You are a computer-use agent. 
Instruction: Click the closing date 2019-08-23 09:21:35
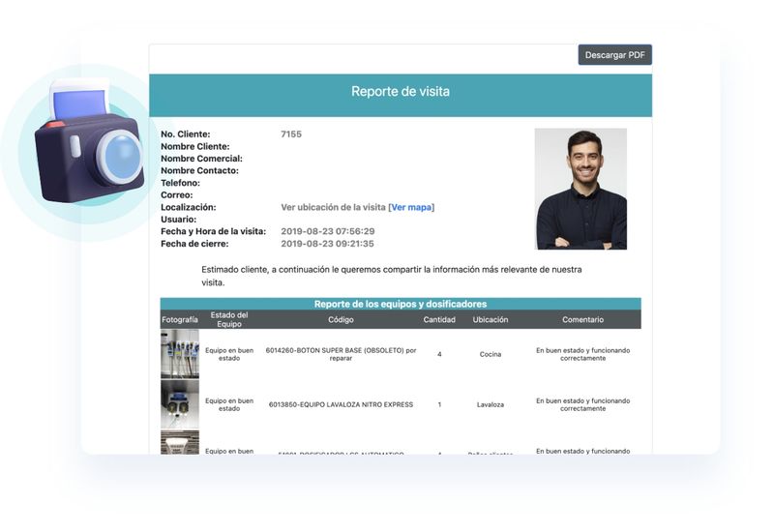click(327, 244)
